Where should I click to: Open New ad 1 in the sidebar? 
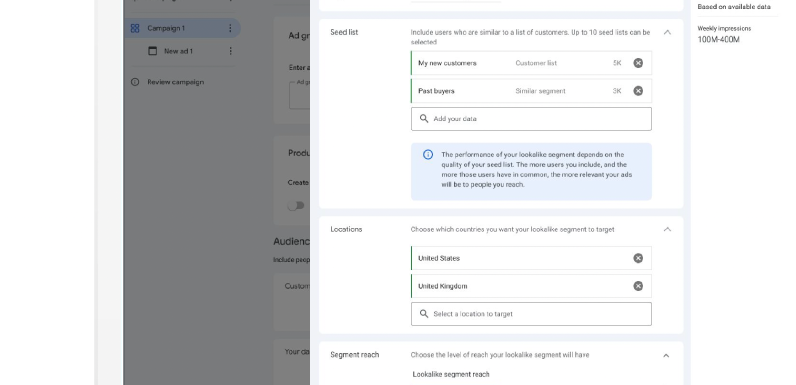(178, 51)
